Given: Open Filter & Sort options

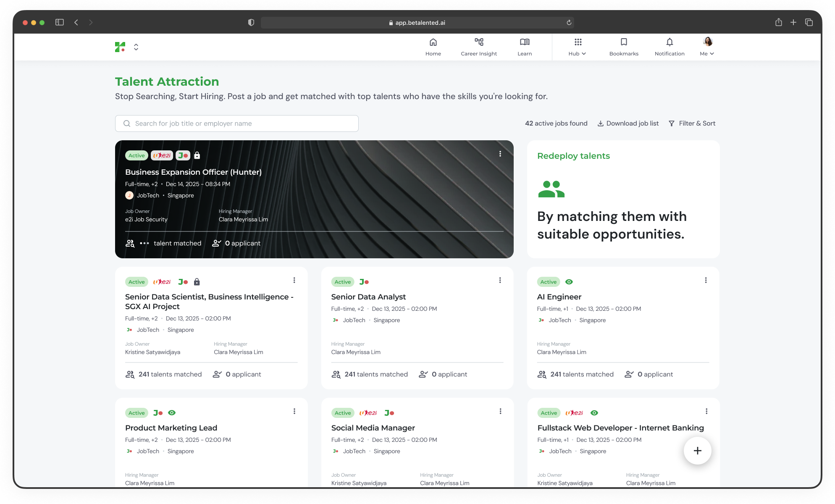Looking at the screenshot, I should (692, 123).
